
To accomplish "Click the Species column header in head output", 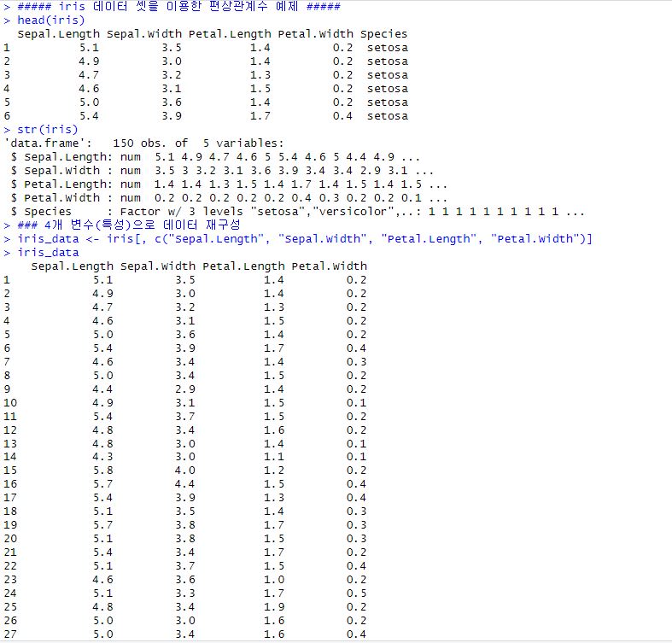I will [x=383, y=34].
